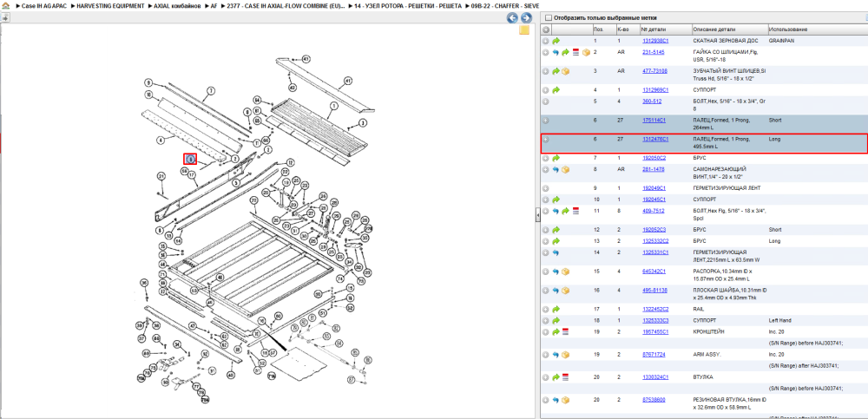
Task: Select the 'RAIL' description cell
Action: point(699,310)
